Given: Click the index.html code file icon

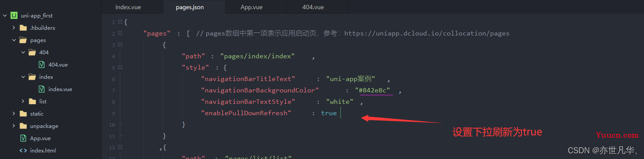Looking at the screenshot, I should click(x=23, y=150).
